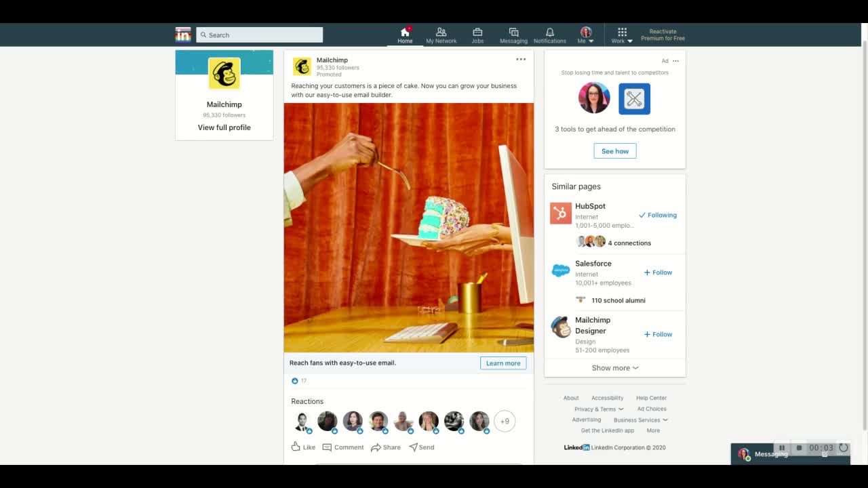Click the Learn more button
868x488 pixels.
(503, 363)
